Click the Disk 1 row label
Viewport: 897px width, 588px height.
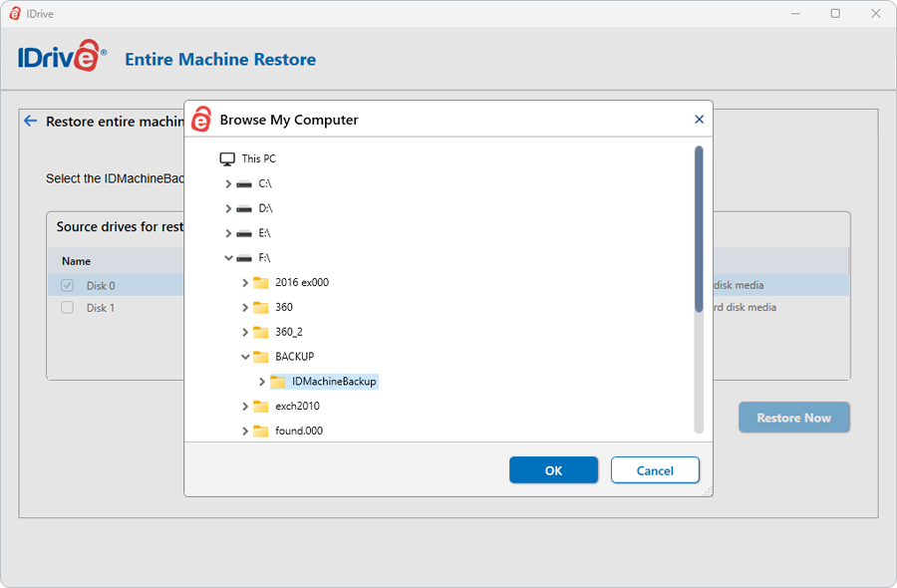(x=101, y=308)
